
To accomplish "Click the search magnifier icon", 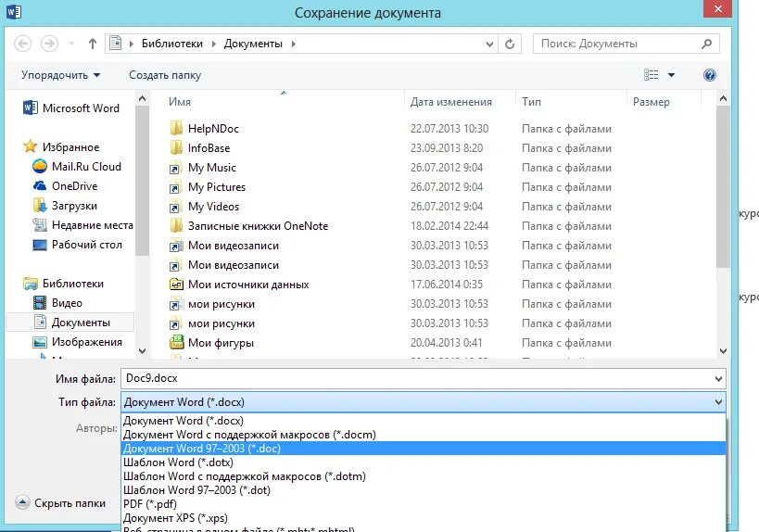I will 707,44.
